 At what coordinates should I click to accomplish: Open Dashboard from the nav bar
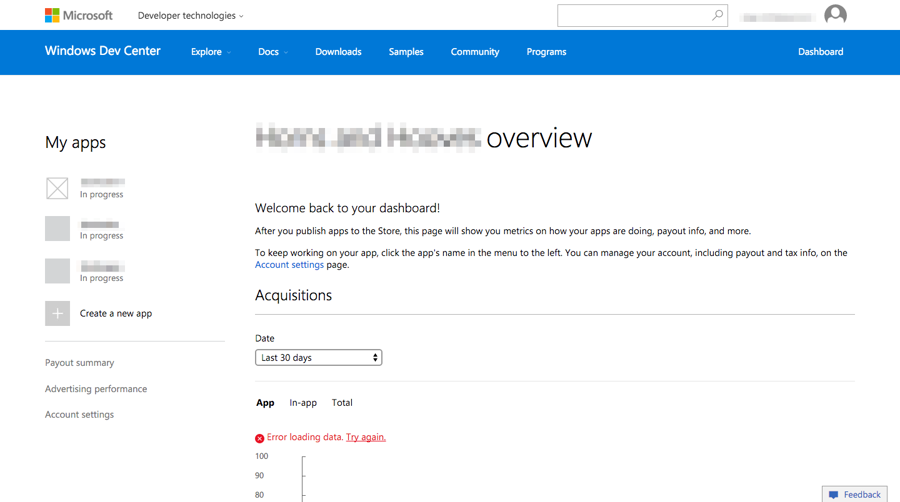(820, 52)
